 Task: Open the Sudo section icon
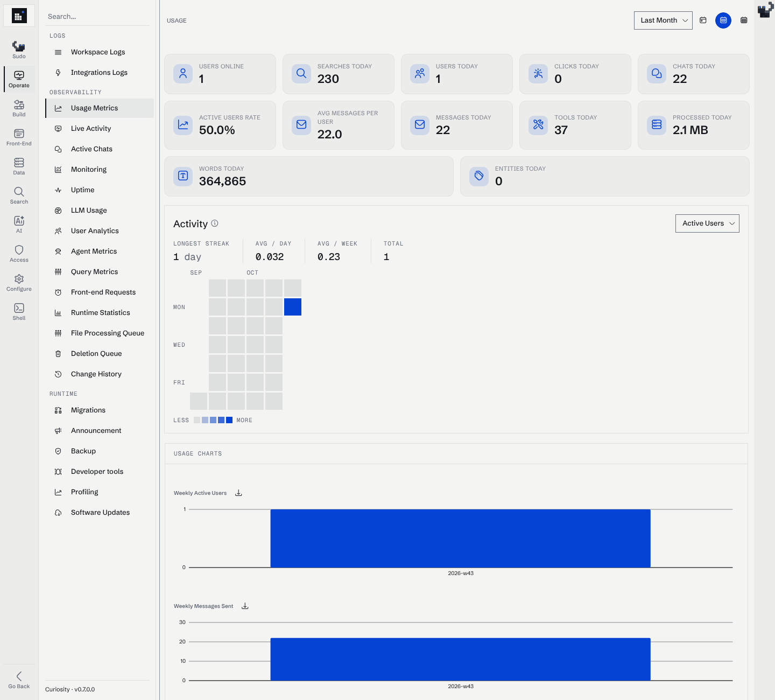[19, 50]
